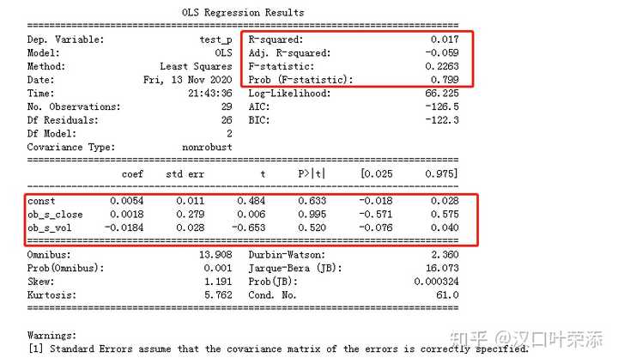Select the Adj. R-squared label
The image size is (618, 364).
(289, 53)
